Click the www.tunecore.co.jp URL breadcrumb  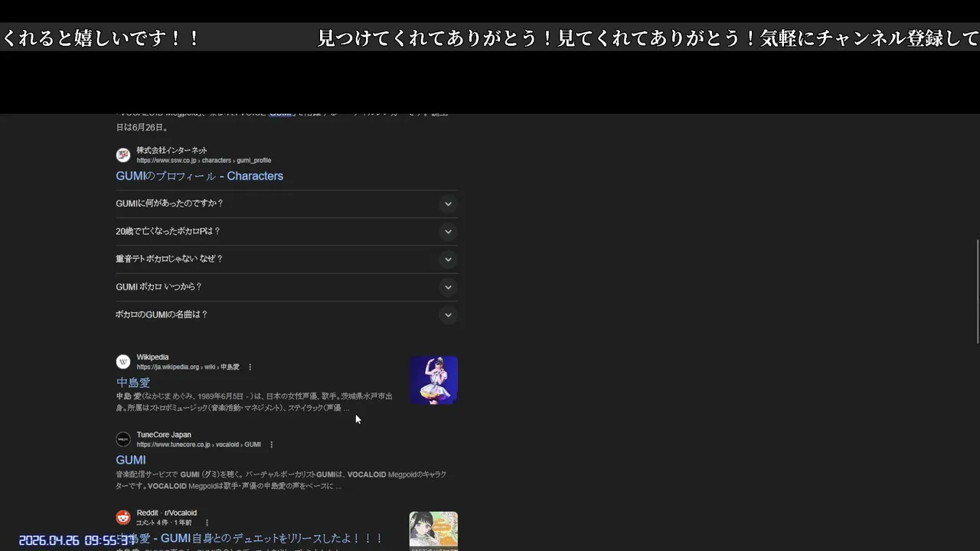click(x=199, y=445)
